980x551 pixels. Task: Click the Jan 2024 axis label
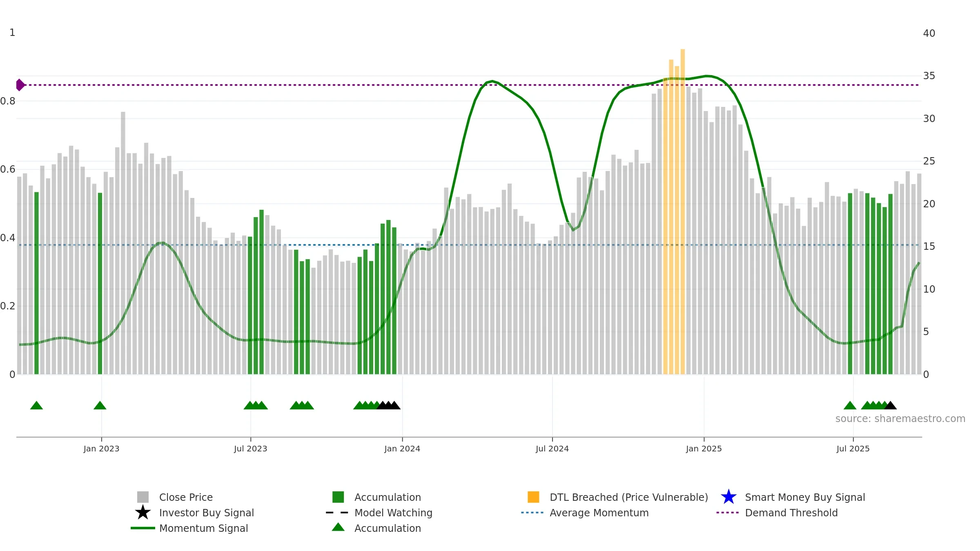coord(402,449)
